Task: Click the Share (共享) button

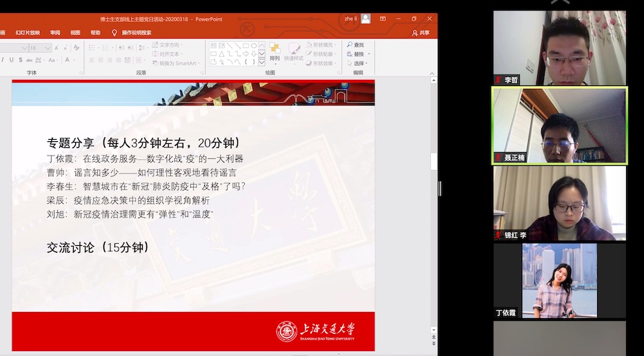Action: pos(420,32)
